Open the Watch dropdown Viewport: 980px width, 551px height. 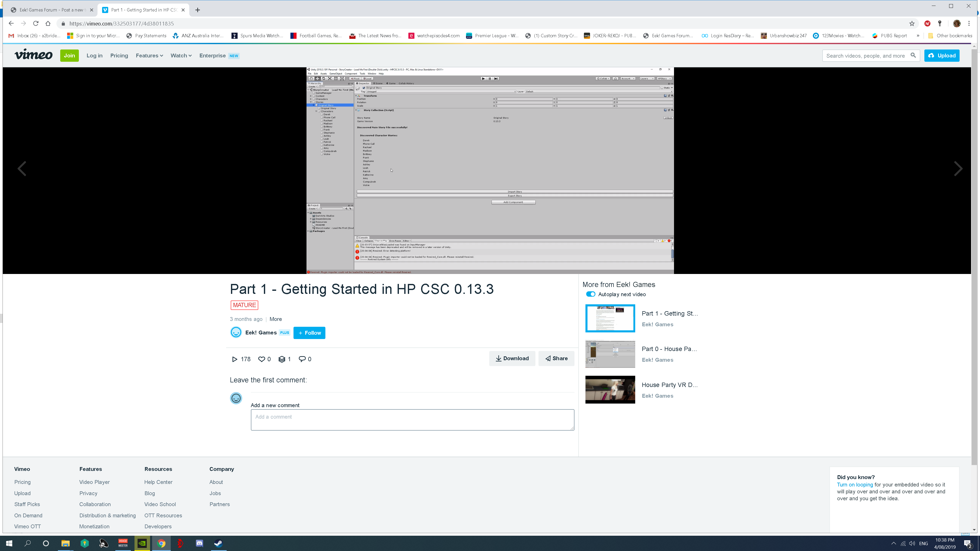(x=181, y=55)
